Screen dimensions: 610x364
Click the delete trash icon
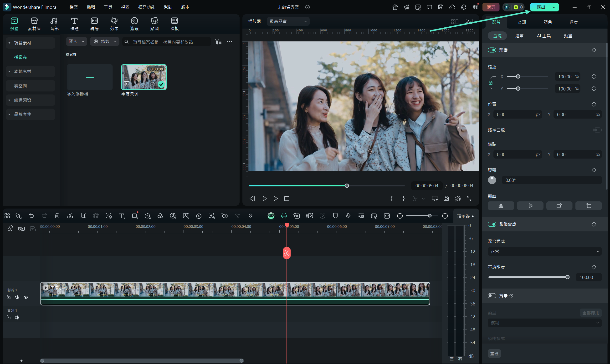click(x=57, y=216)
